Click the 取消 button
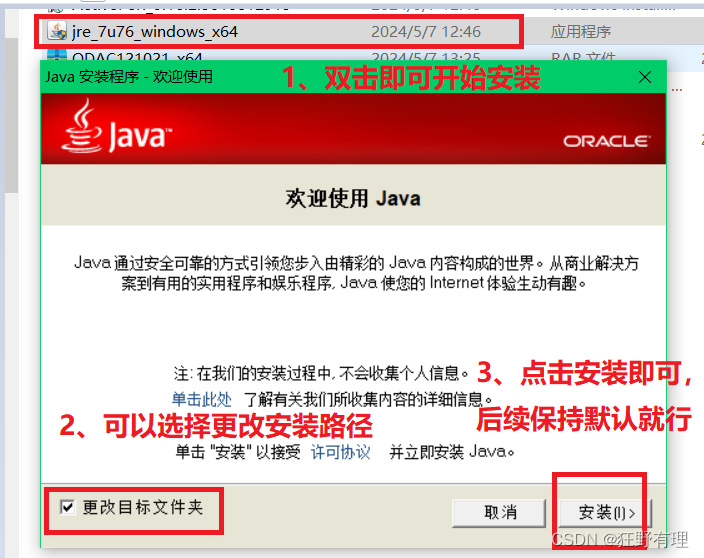Screen dimensions: 704x558 499,513
